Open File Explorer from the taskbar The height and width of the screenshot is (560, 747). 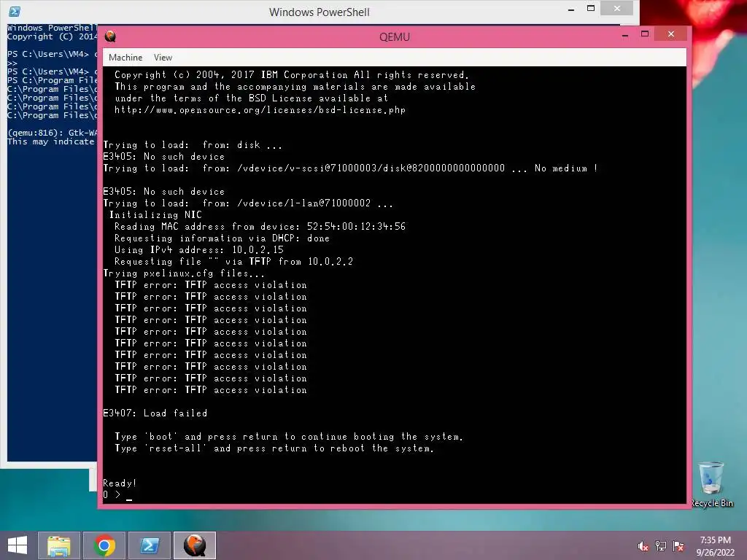(59, 545)
